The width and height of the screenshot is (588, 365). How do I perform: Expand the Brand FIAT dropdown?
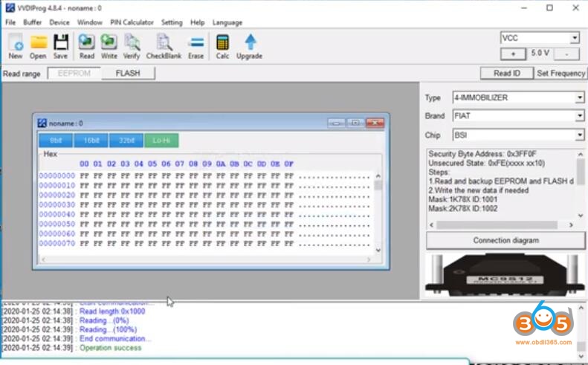[580, 116]
